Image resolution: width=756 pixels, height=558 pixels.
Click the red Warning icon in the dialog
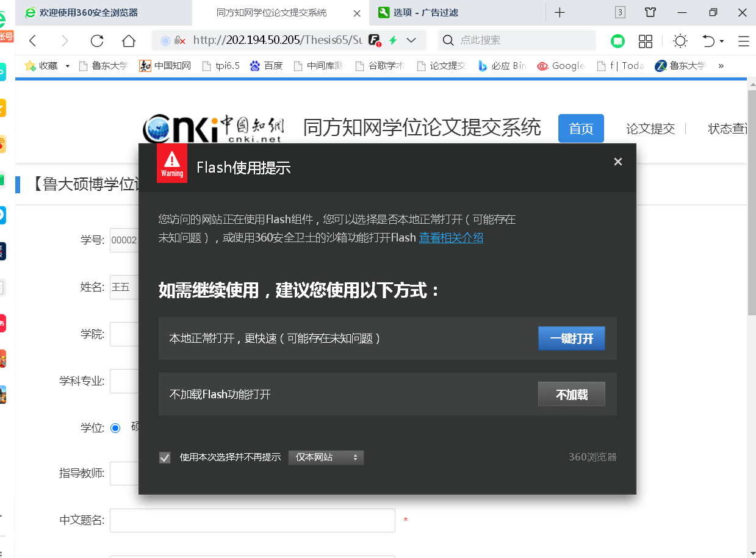pyautogui.click(x=172, y=163)
